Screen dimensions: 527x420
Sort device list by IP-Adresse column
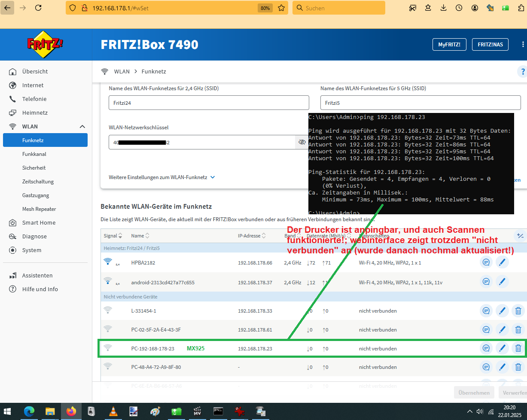coord(252,236)
